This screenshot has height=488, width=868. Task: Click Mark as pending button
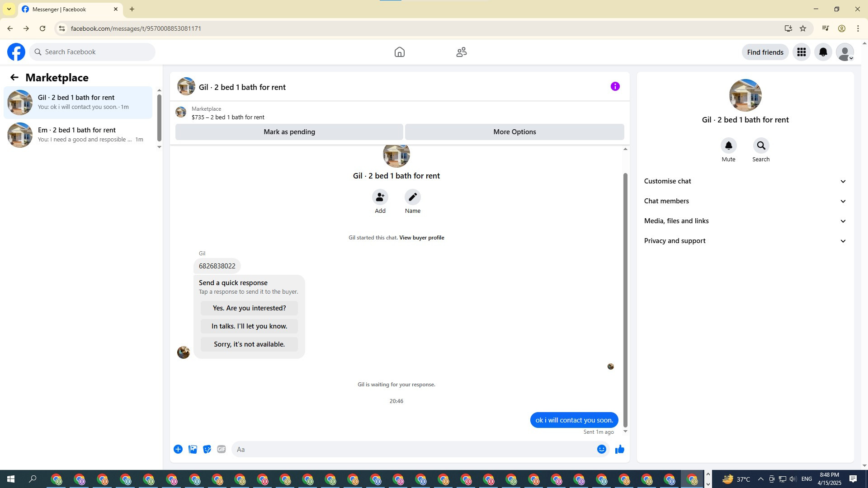point(289,132)
